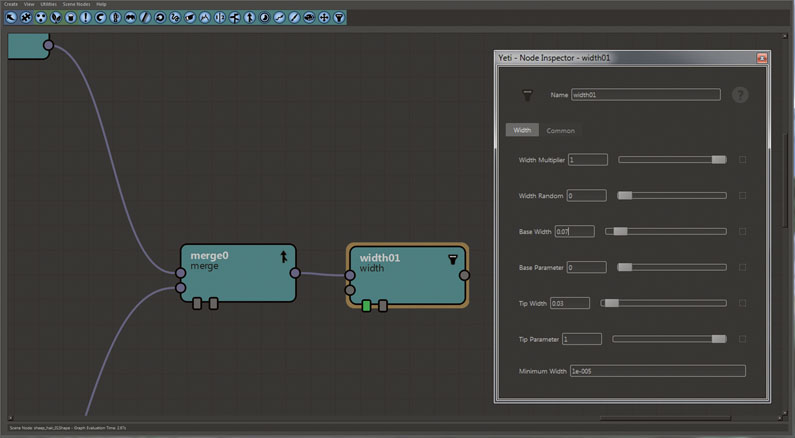Image resolution: width=795 pixels, height=438 pixels.
Task: Click the Minimum Width input field
Action: 658,371
